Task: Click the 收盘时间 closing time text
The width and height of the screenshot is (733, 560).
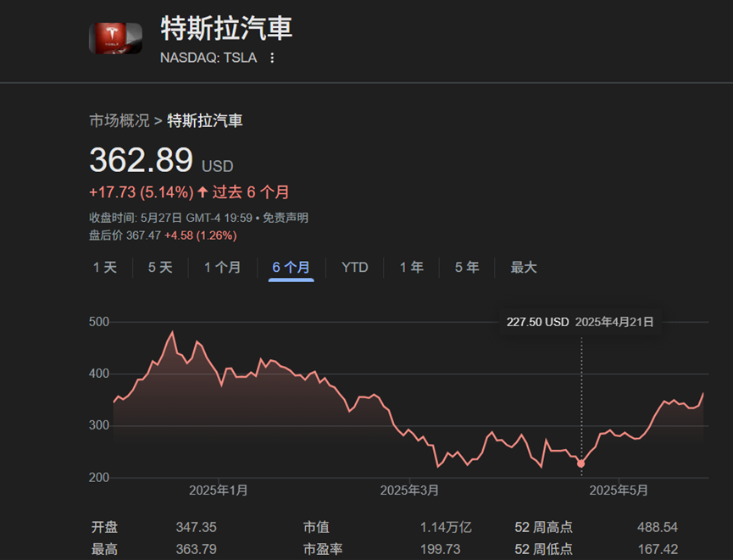Action: 170,218
